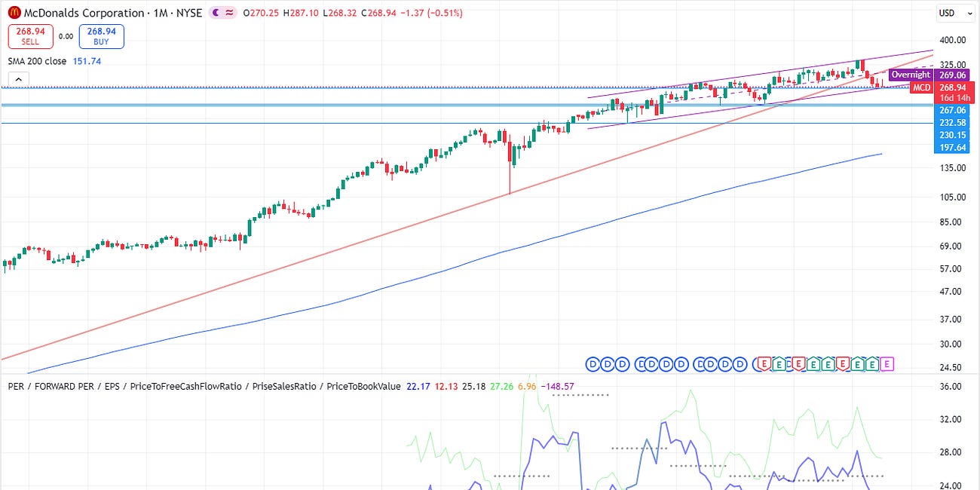Image resolution: width=980 pixels, height=490 pixels.
Task: Select the SMA 200 close indicator legend
Action: click(38, 61)
